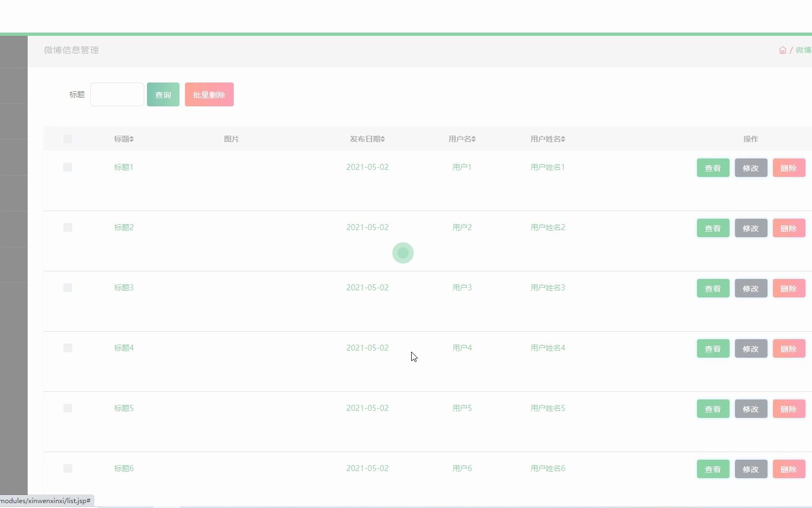
Task: Click the 2021-05-02 date in the 标题1 row
Action: point(368,167)
